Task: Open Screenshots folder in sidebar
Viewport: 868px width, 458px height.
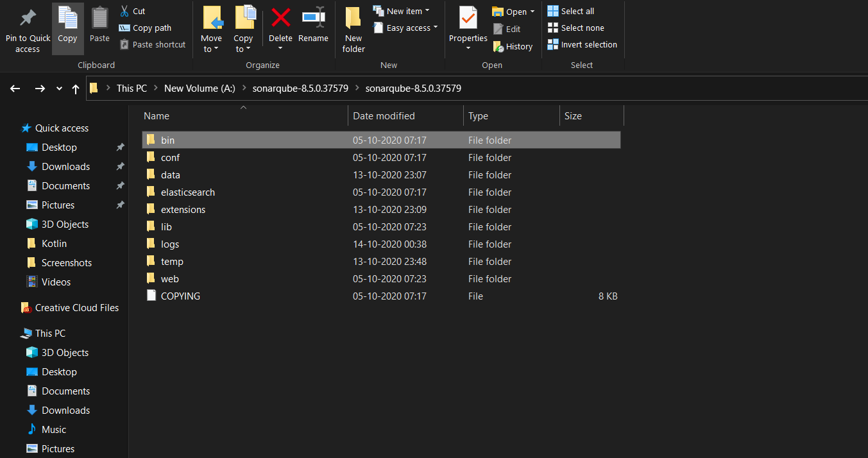Action: [59, 263]
